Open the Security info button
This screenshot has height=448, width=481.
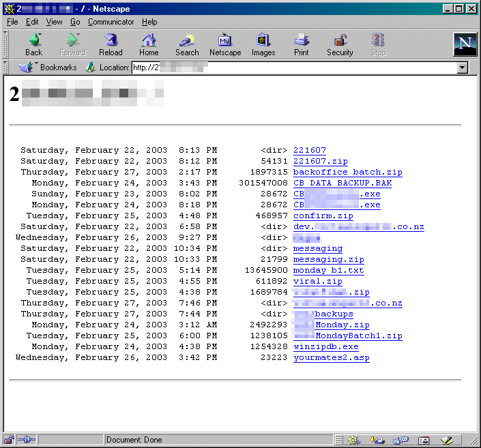click(x=340, y=44)
